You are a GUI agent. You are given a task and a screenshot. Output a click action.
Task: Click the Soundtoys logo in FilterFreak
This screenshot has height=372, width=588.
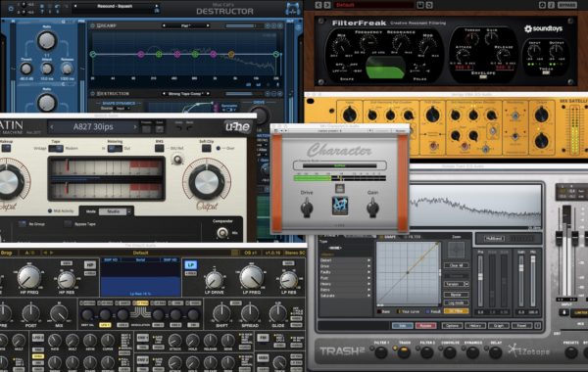pyautogui.click(x=543, y=28)
